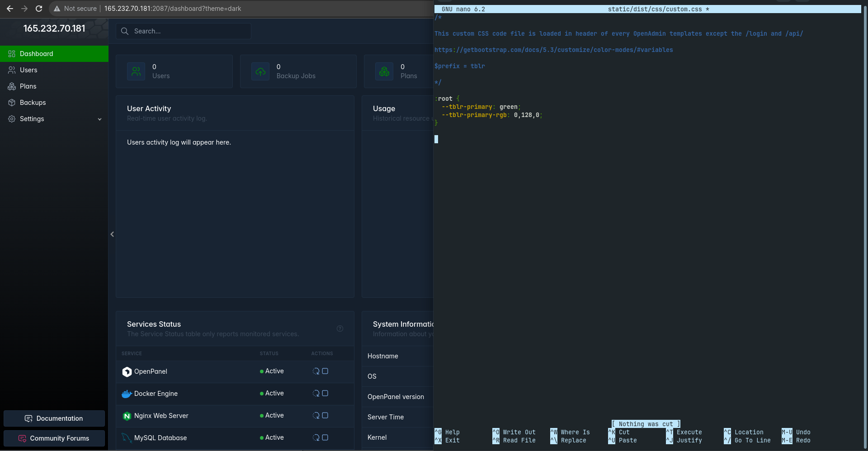Click the browser forward arrow

pos(24,9)
